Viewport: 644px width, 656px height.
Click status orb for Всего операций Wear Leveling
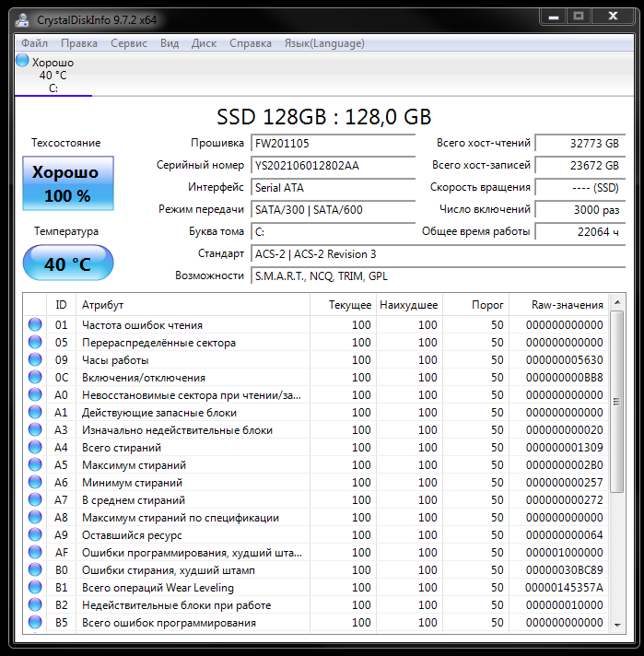point(35,587)
